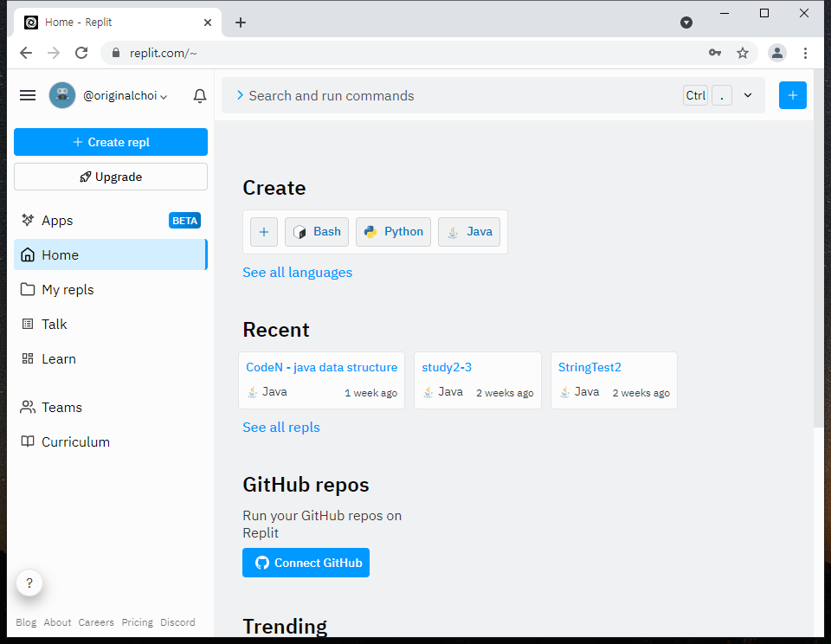Close the Home - Replit tab
The height and width of the screenshot is (644, 831).
click(208, 23)
